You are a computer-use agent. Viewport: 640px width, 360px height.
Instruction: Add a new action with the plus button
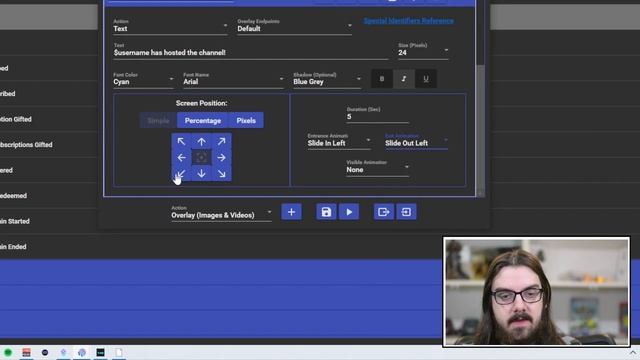coord(291,212)
